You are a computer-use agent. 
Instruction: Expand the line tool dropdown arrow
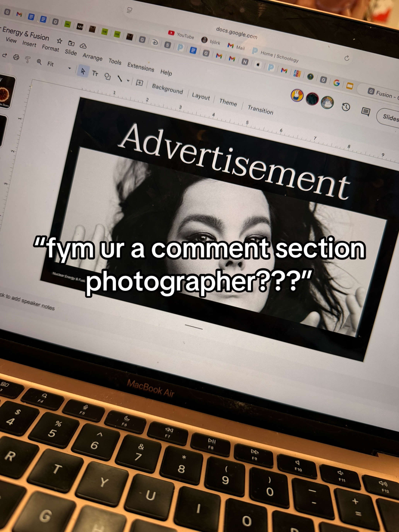coord(128,81)
